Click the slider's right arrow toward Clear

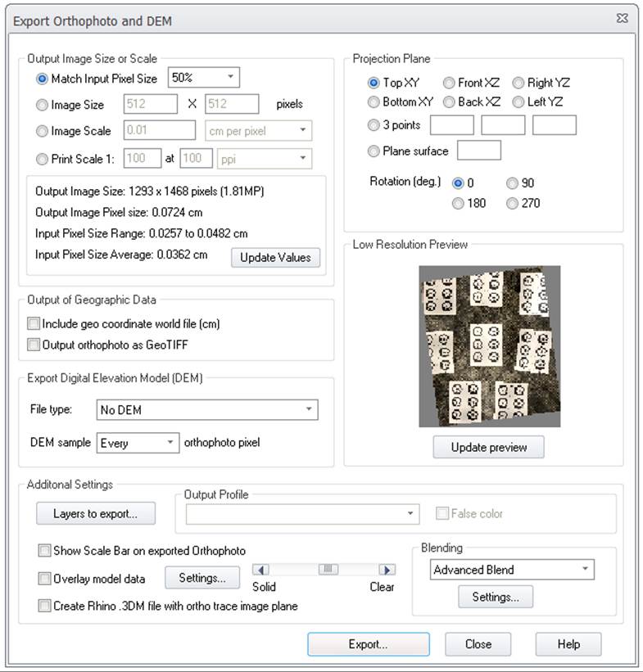pos(387,570)
